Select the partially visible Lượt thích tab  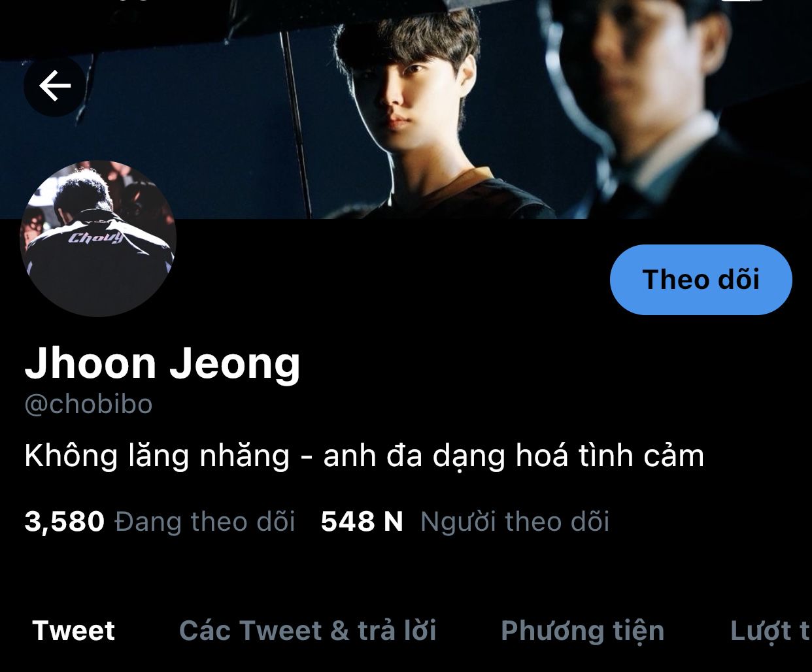770,631
